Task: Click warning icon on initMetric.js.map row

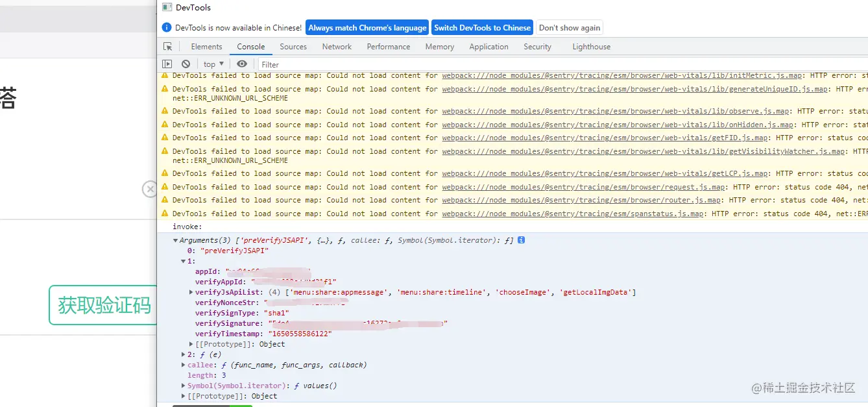Action: click(x=165, y=75)
